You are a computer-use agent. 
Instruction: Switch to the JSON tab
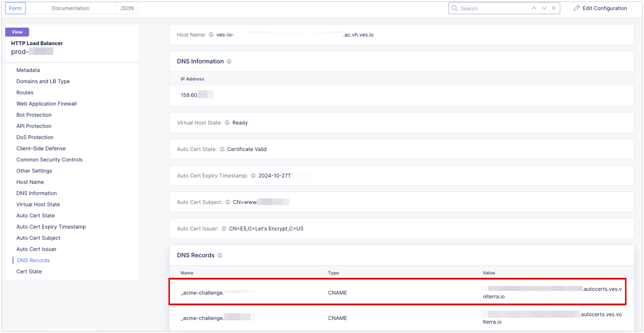coord(127,8)
